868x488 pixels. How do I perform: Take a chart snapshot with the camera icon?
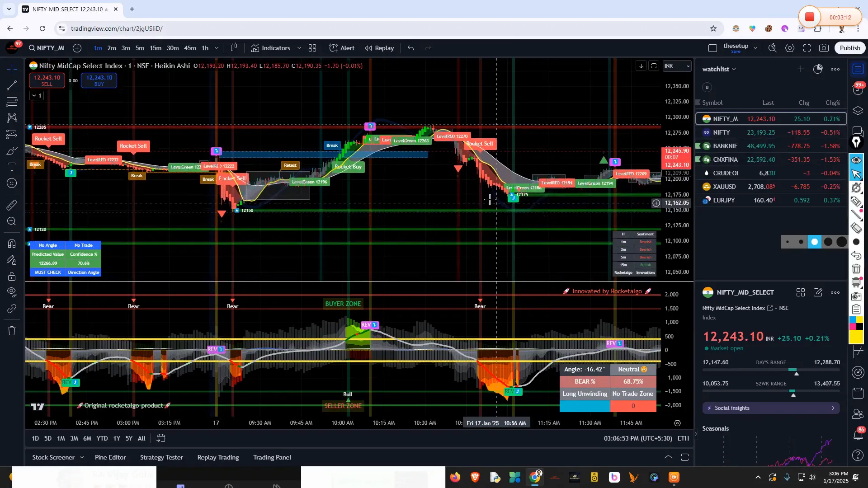(824, 47)
